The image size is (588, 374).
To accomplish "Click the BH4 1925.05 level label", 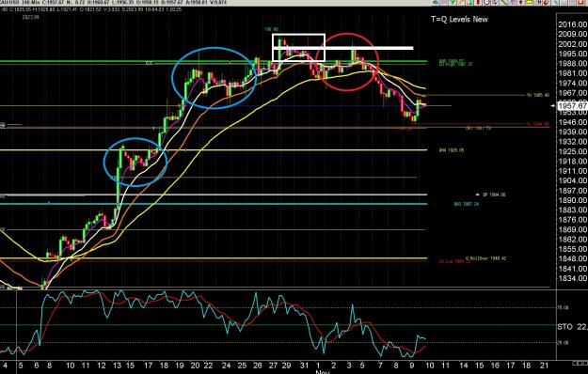I will click(452, 150).
